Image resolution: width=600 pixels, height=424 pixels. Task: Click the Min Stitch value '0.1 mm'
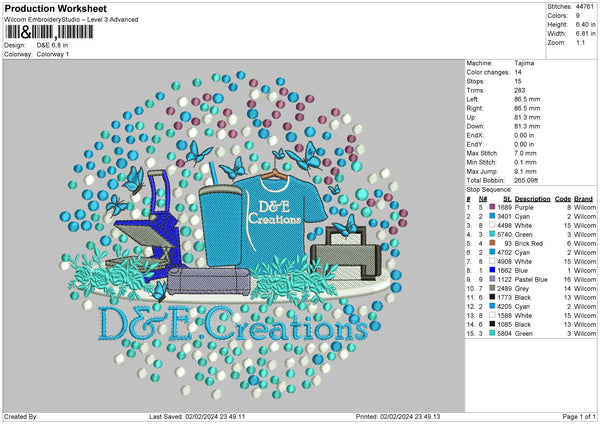(525, 162)
